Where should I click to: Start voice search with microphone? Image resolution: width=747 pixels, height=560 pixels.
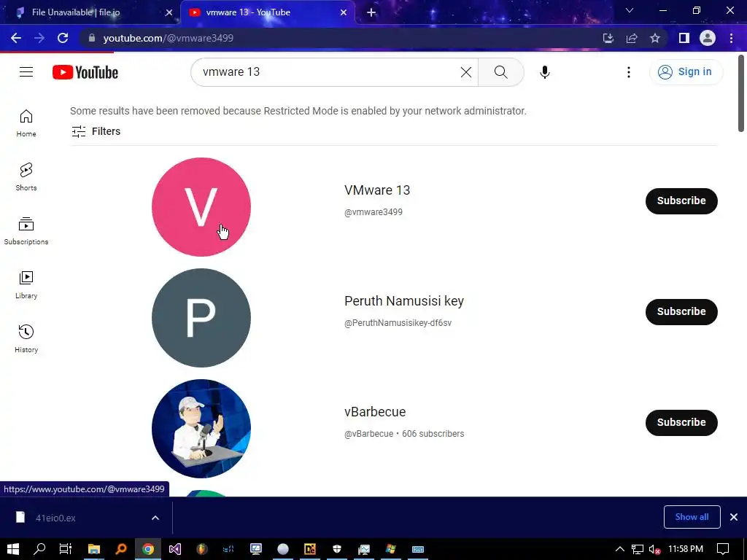click(544, 72)
